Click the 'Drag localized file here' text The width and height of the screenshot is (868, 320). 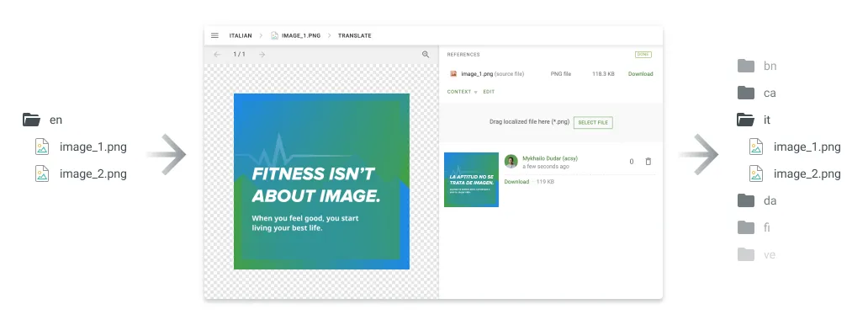click(529, 122)
